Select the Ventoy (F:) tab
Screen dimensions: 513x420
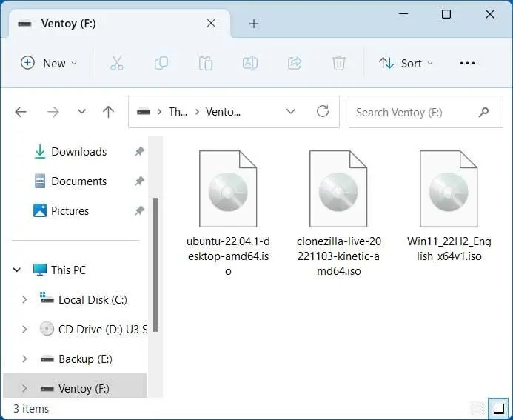click(119, 24)
